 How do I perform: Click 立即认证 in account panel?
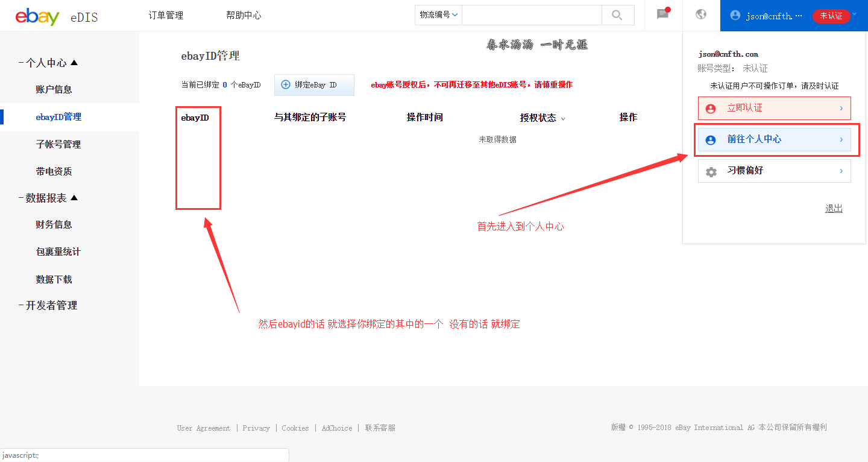pyautogui.click(x=775, y=108)
